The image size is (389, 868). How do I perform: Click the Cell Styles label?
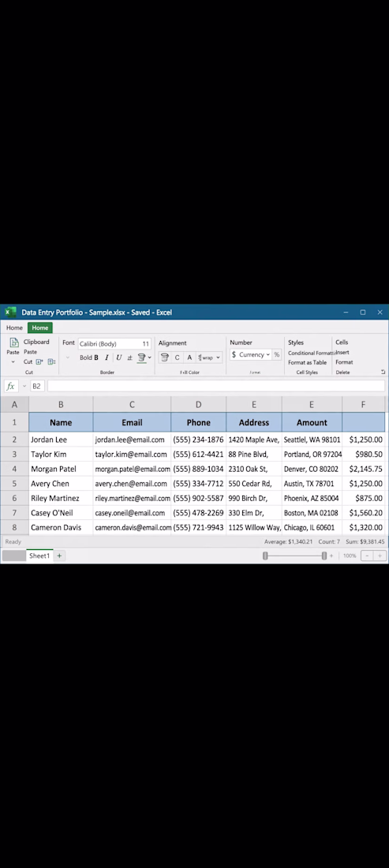click(307, 372)
